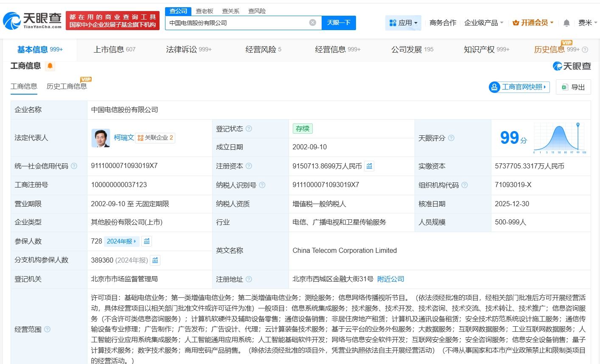Click help icon beside 经营范围
The height and width of the screenshot is (364, 600).
pos(47,329)
